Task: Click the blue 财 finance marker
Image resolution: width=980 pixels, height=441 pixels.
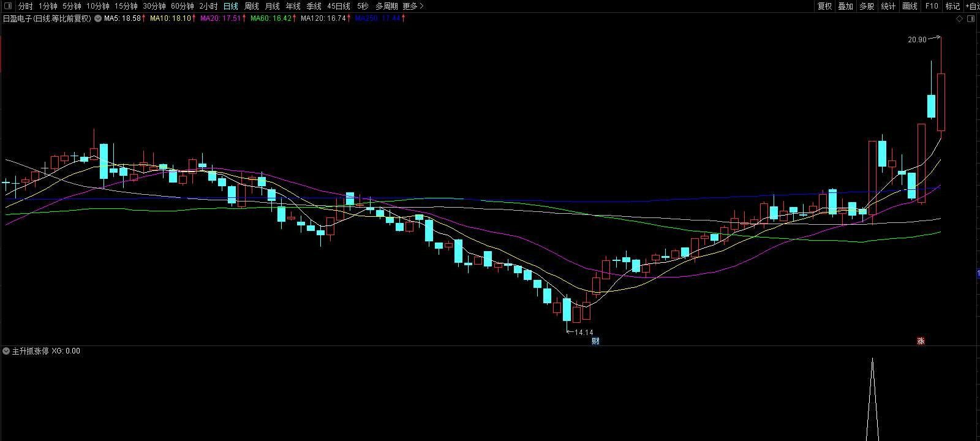Action: [x=595, y=341]
